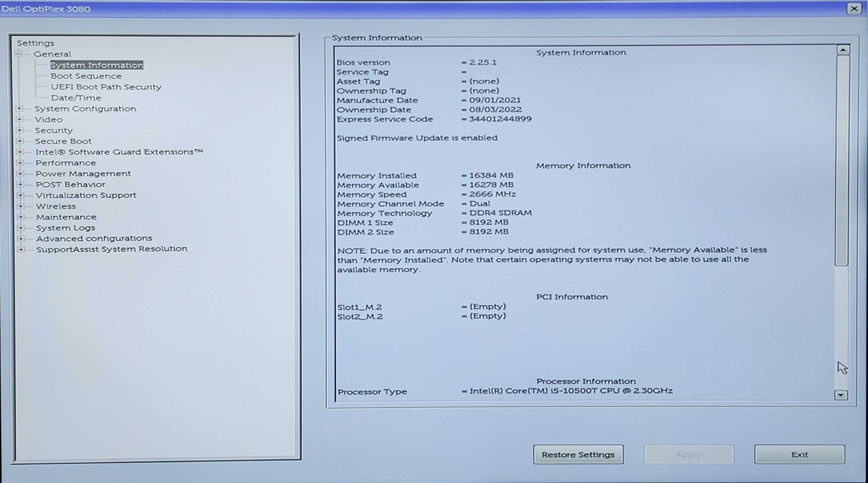Click the Processor Type i5-10500T value
The width and height of the screenshot is (868, 483).
click(571, 391)
